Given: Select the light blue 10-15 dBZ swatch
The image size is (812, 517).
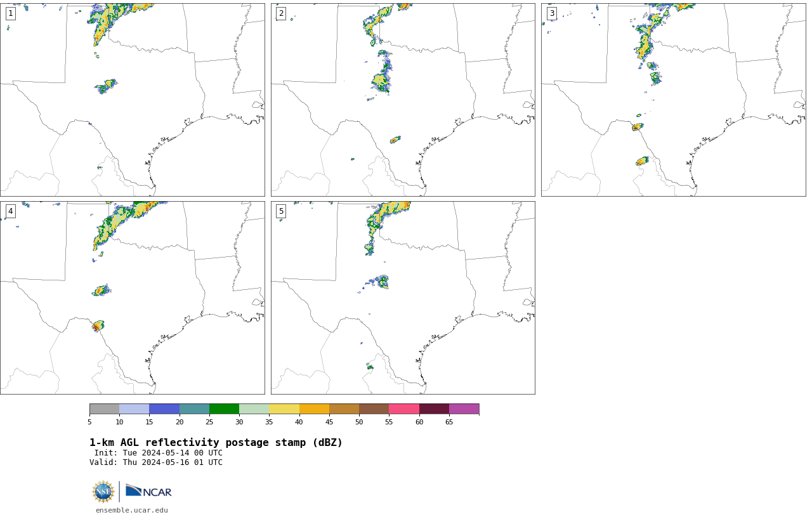Looking at the screenshot, I should coord(134,409).
